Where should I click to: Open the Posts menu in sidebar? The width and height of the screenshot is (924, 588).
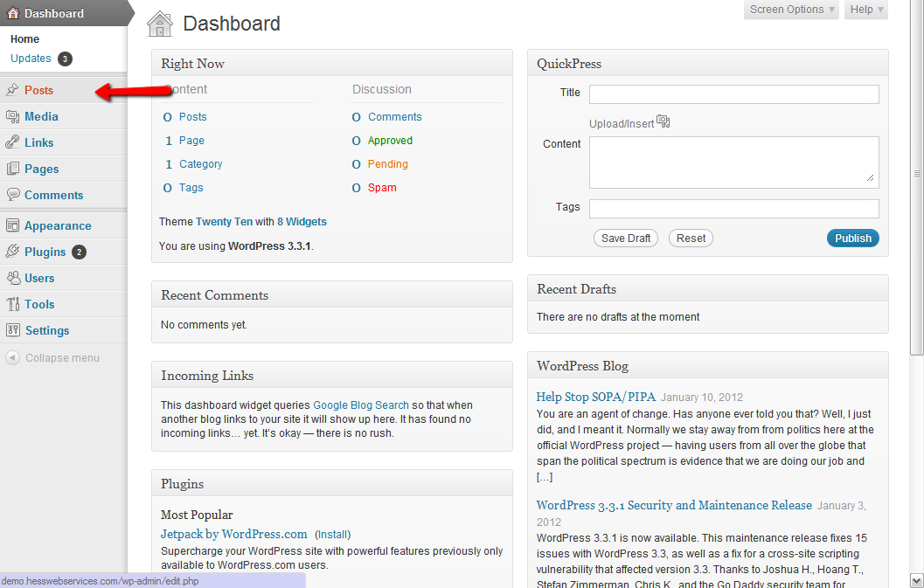click(x=38, y=90)
